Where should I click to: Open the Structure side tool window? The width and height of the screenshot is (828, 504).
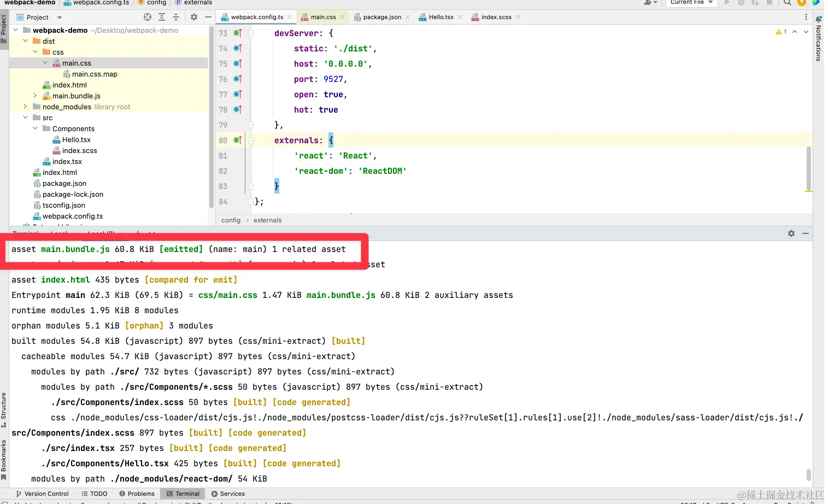pyautogui.click(x=4, y=410)
